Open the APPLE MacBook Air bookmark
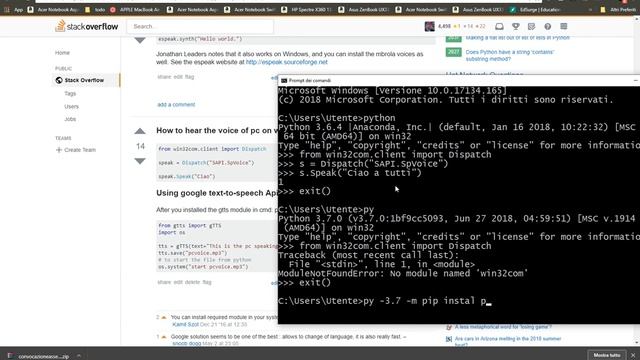The height and width of the screenshot is (360, 640). 135,9
